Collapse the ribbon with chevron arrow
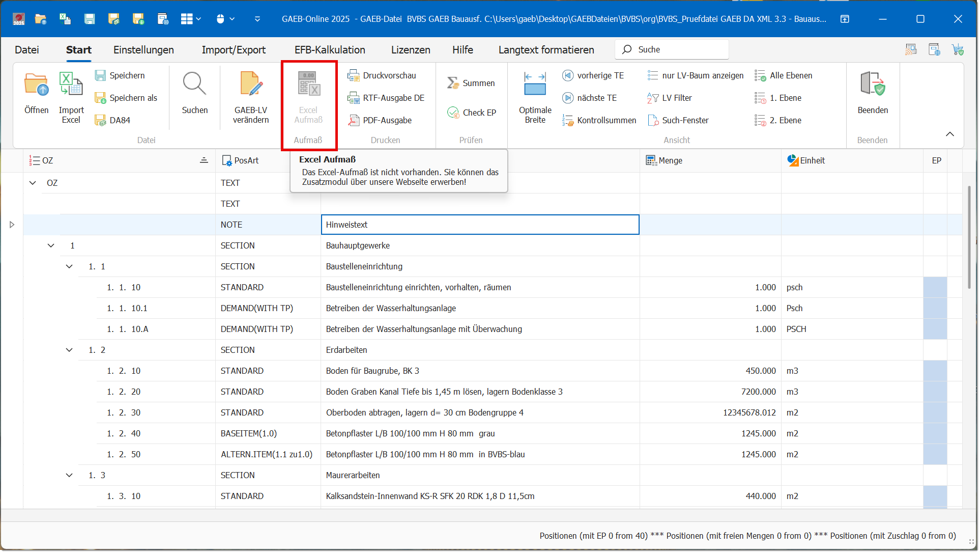 (x=949, y=134)
